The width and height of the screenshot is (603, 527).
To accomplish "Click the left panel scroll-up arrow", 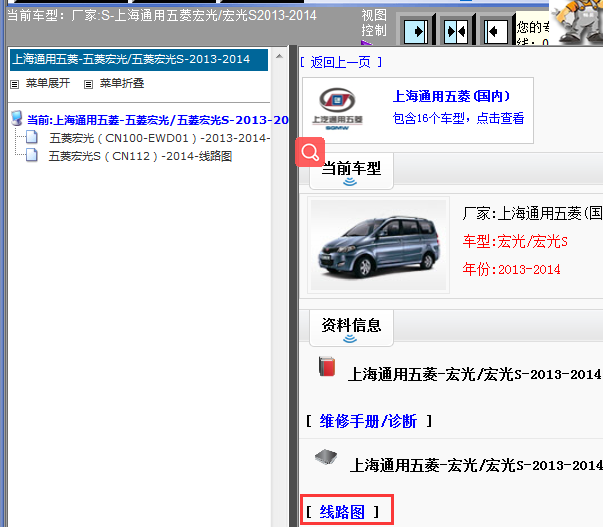I will pyautogui.click(x=280, y=57).
